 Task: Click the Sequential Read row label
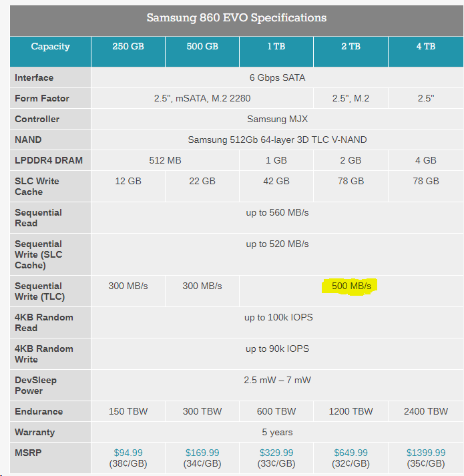(x=38, y=218)
